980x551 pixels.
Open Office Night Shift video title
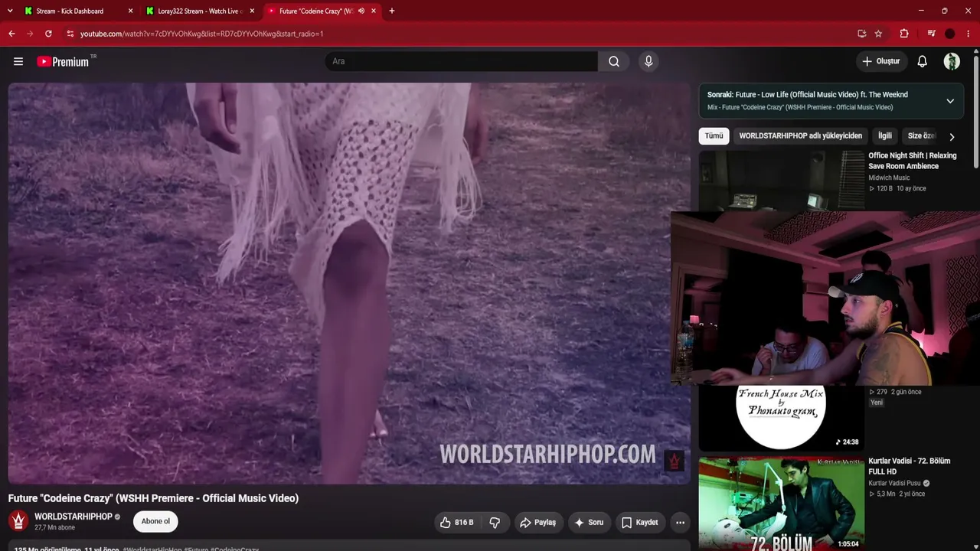pos(913,161)
